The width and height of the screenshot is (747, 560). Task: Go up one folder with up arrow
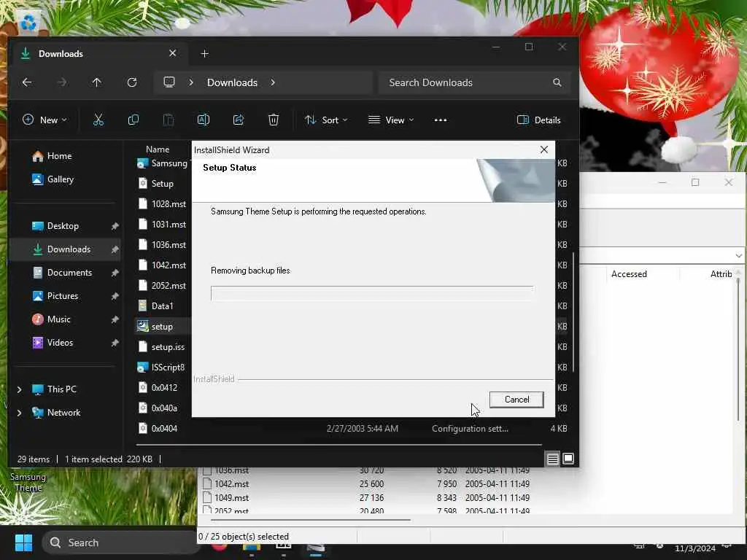point(97,82)
